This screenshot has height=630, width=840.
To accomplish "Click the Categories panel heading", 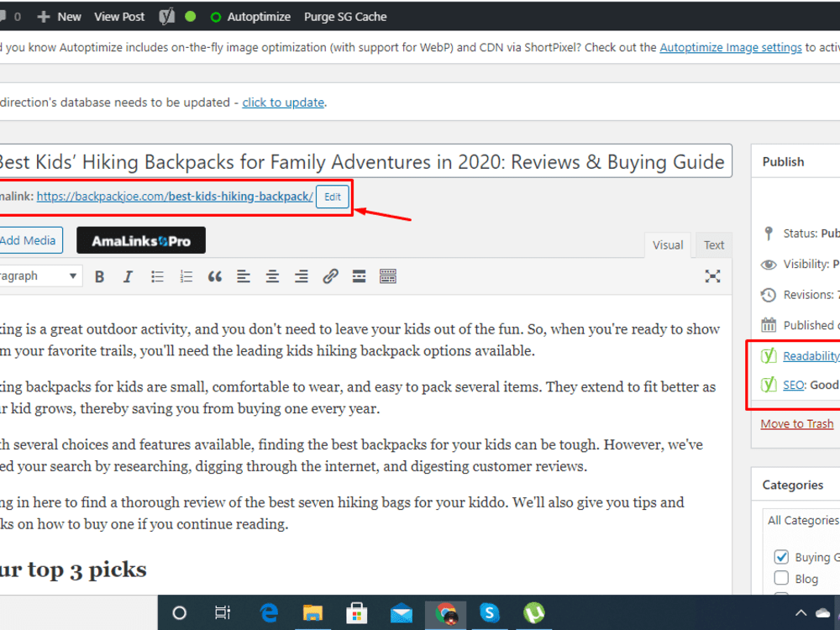I will tap(792, 485).
